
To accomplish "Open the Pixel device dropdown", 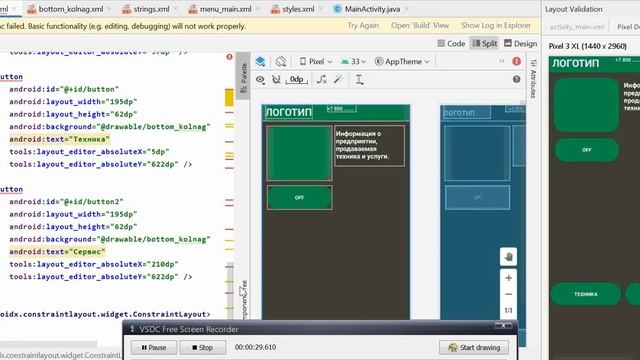I will pyautogui.click(x=316, y=62).
